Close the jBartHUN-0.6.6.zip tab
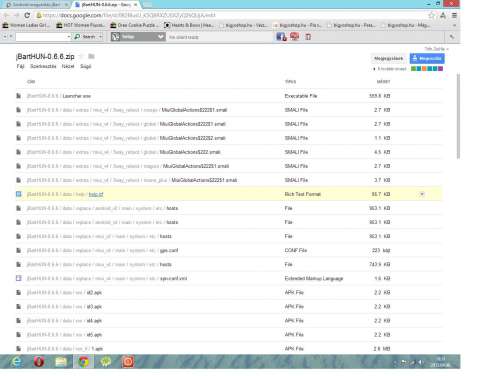 coord(135,5)
